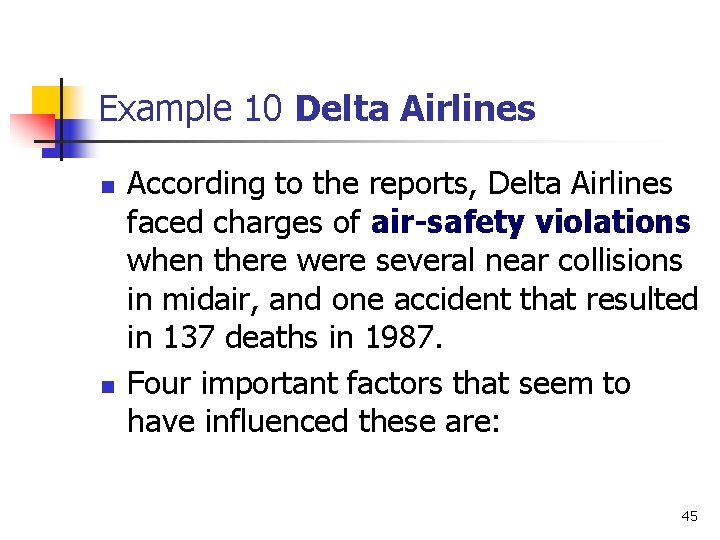Click the words 'in midair' in the paragraph
Screen dimensions: 720x540
pyautogui.click(x=190, y=299)
